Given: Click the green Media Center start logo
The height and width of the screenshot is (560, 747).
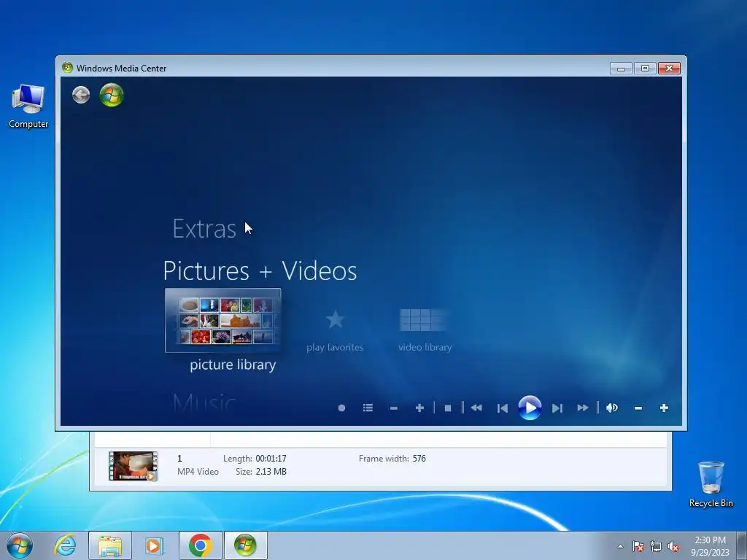Looking at the screenshot, I should [112, 95].
